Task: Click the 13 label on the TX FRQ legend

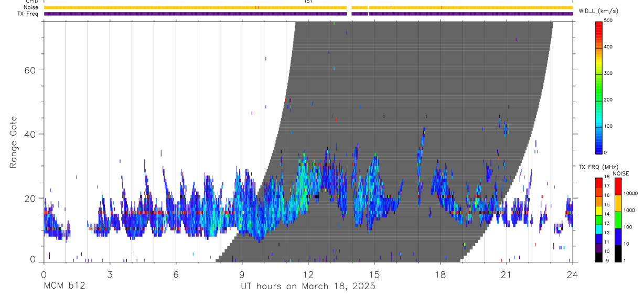Action: (607, 224)
